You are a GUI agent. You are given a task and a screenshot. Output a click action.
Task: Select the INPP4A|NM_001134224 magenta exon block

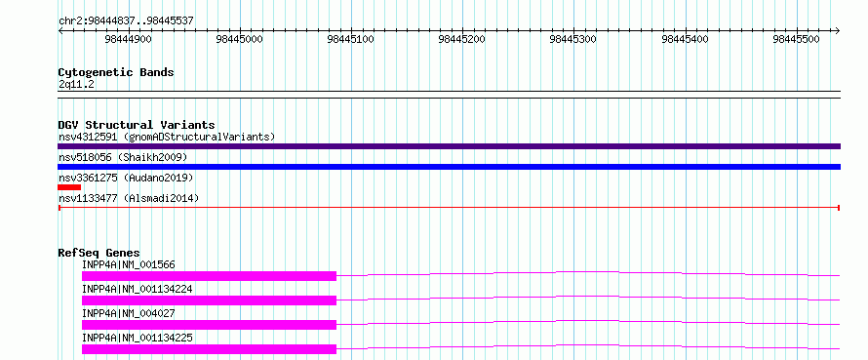point(210,300)
